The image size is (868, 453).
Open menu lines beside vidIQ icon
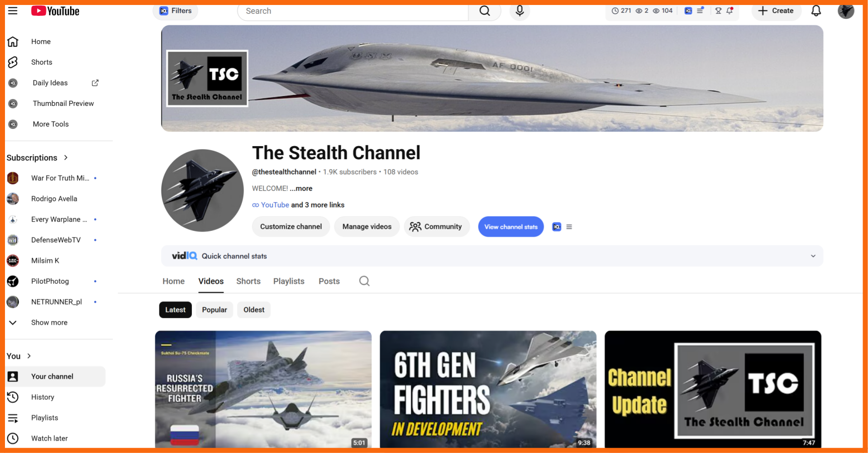pos(569,227)
